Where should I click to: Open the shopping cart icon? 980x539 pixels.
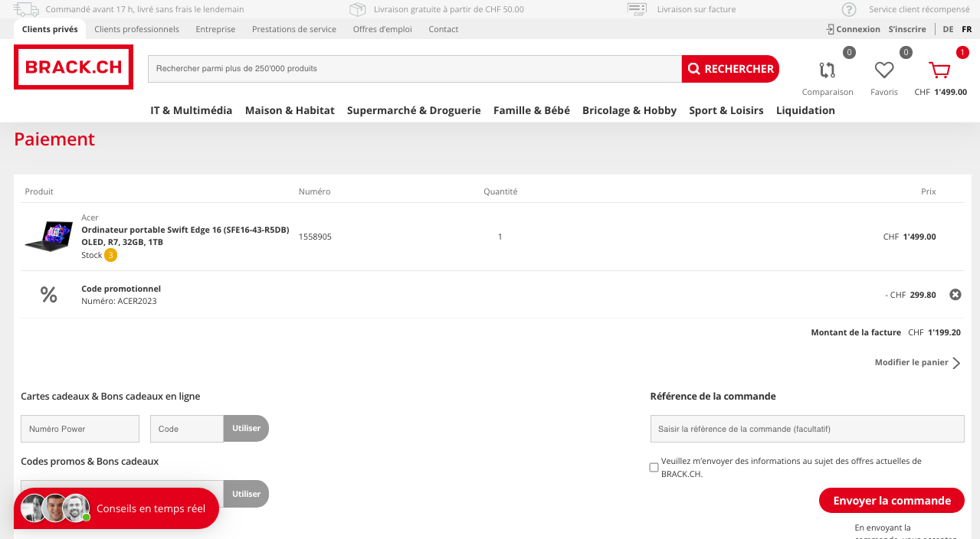[939, 70]
